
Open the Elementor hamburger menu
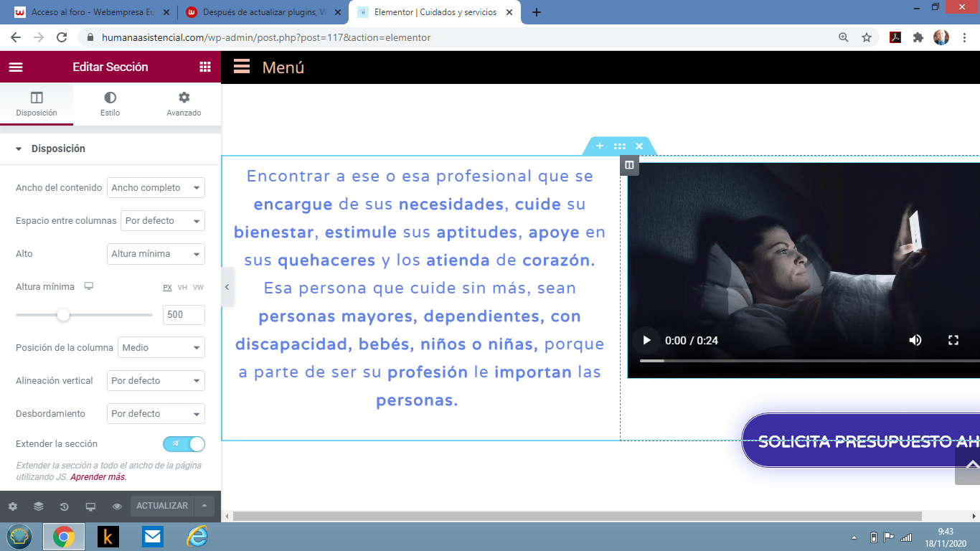coord(16,67)
